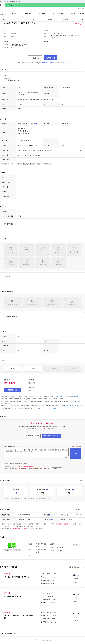85x644 pixels.
Task: Click the 자녀 학자금 지원 icon
Action: 74,250
